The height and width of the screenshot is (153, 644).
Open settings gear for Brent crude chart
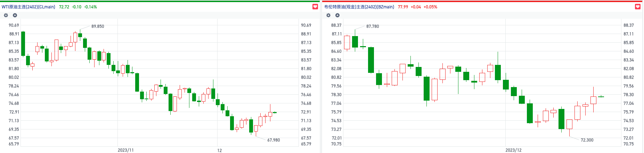pyautogui.click(x=328, y=15)
